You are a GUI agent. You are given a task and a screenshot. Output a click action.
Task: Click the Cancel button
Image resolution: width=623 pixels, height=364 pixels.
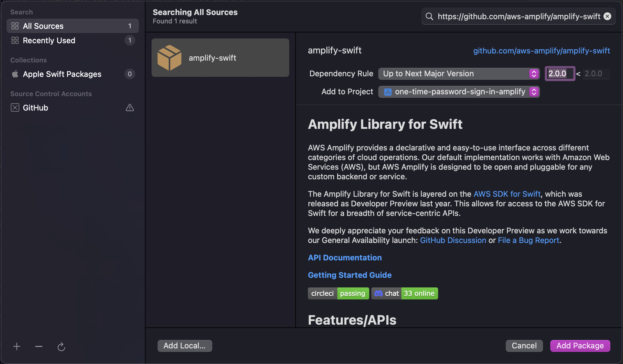pos(524,346)
